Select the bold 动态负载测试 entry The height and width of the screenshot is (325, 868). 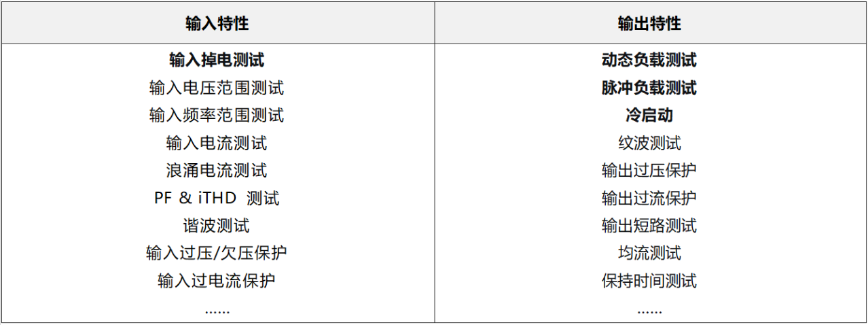649,60
